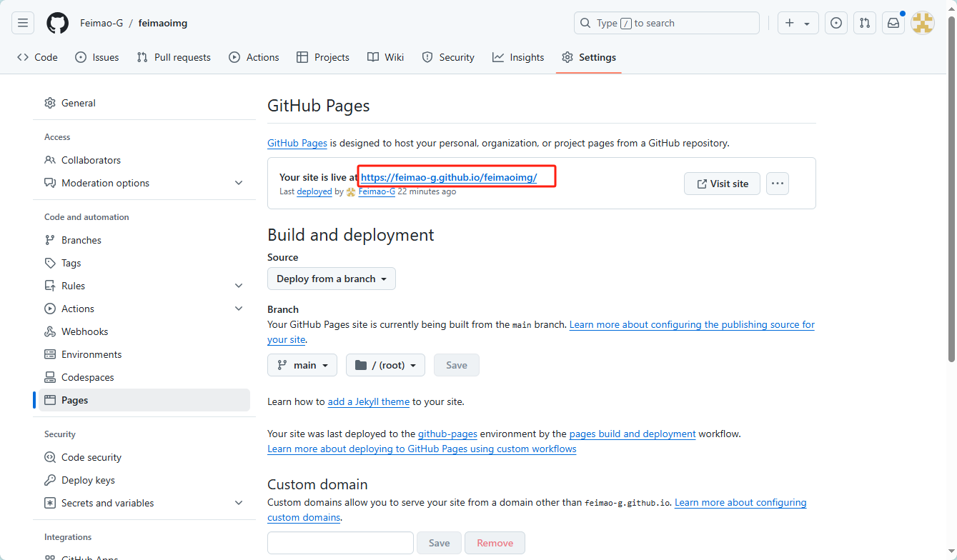Image resolution: width=957 pixels, height=560 pixels.
Task: Switch to the Code tab
Action: click(37, 57)
